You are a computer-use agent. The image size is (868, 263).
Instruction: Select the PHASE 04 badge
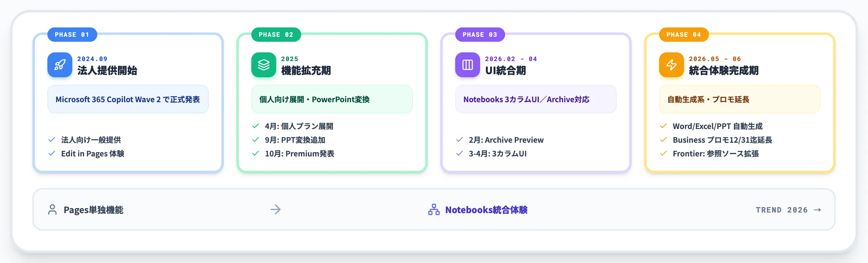[x=684, y=34]
